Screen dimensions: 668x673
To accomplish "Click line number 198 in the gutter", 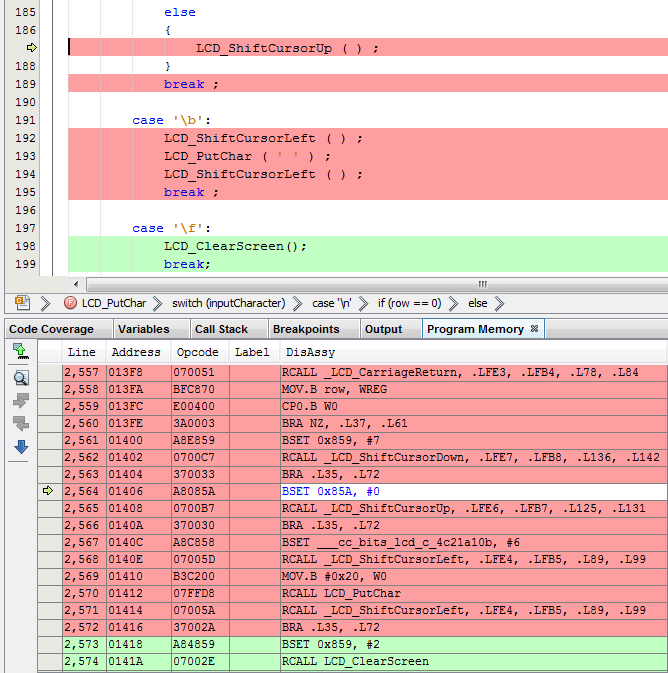I will coord(25,246).
